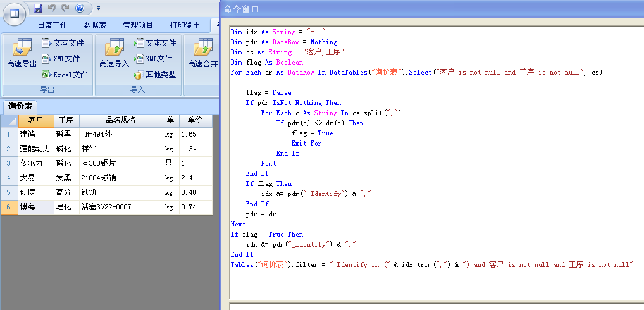Open the 数据表 ribbon tab
644x310 pixels.
pos(95,25)
